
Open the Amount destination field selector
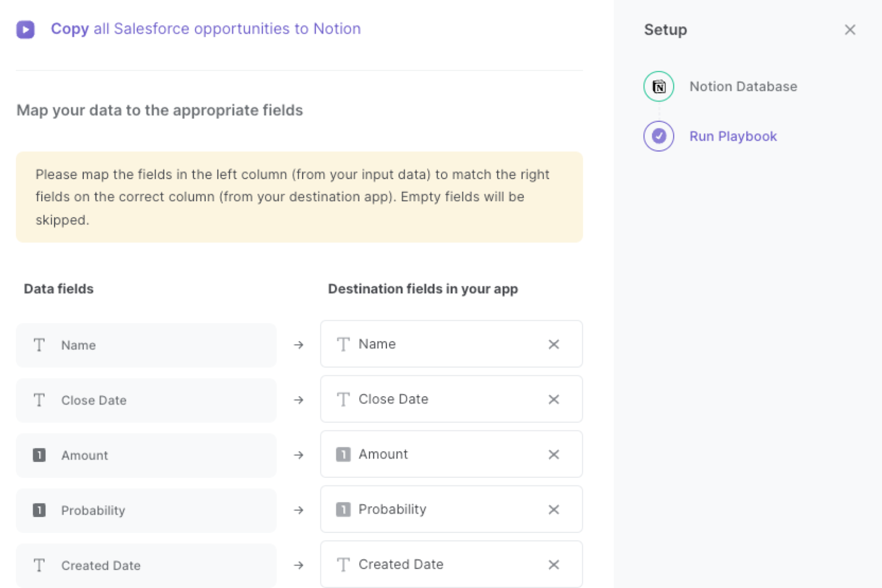[x=451, y=454]
